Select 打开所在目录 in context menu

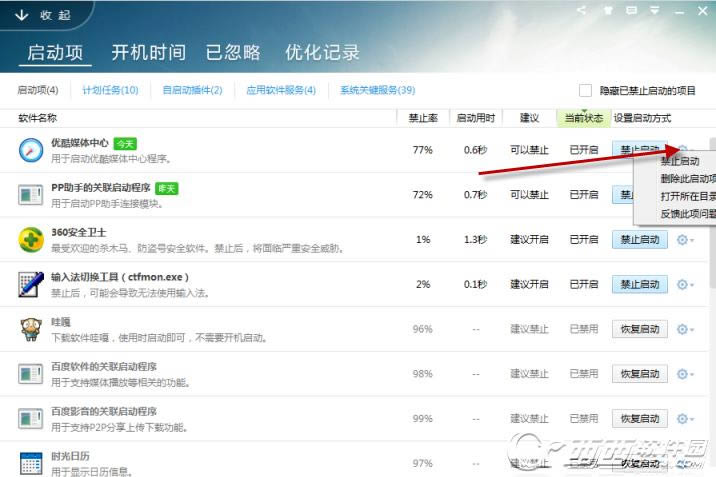(x=688, y=196)
